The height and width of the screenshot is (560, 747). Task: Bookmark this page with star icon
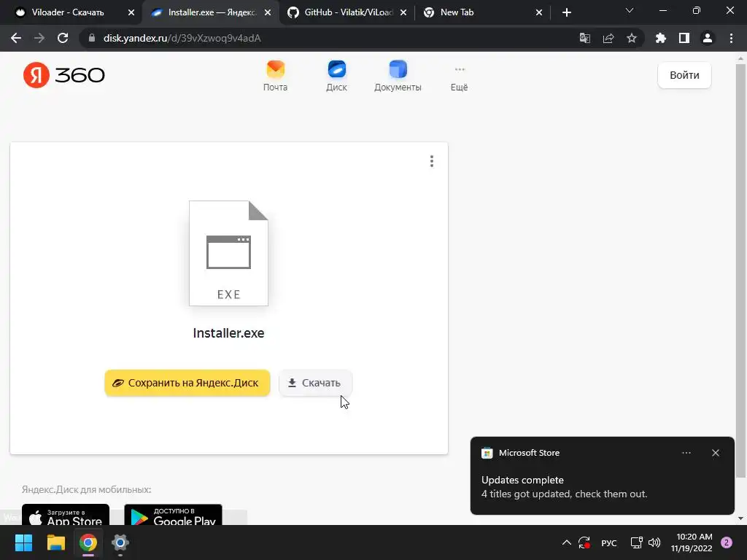pyautogui.click(x=631, y=38)
